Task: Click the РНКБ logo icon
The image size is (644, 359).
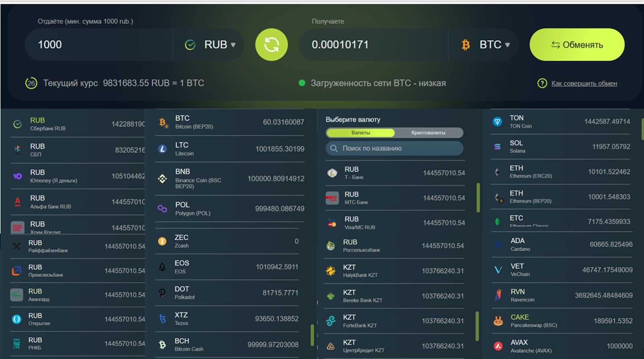Action: tap(17, 343)
